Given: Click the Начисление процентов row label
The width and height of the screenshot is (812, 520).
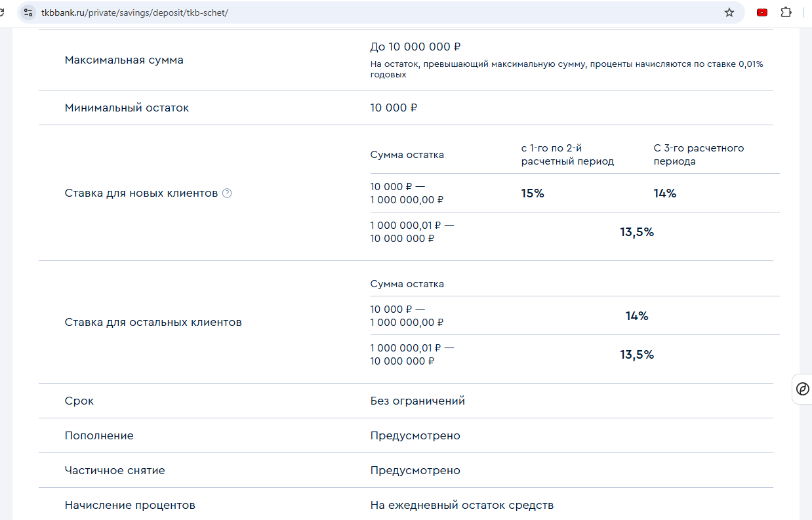Looking at the screenshot, I should coord(130,505).
